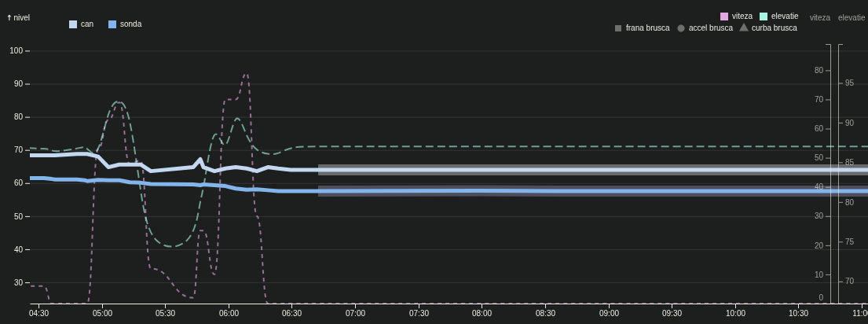Click the gray 'viteza' right axis title
The width and height of the screenshot is (868, 324).
pyautogui.click(x=819, y=17)
